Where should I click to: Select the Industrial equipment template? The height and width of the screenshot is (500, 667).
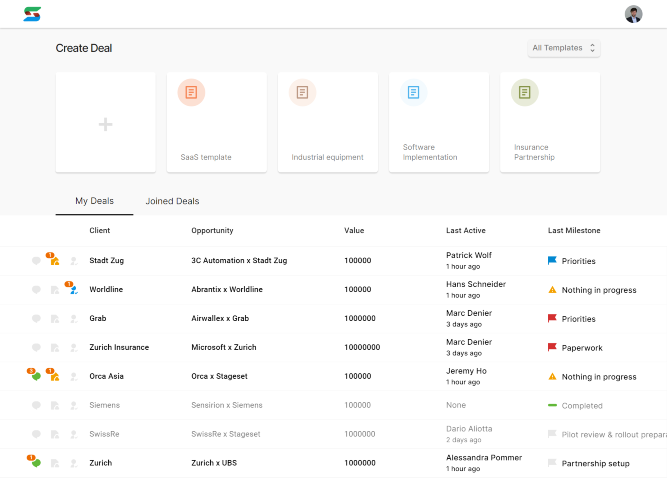pos(328,122)
